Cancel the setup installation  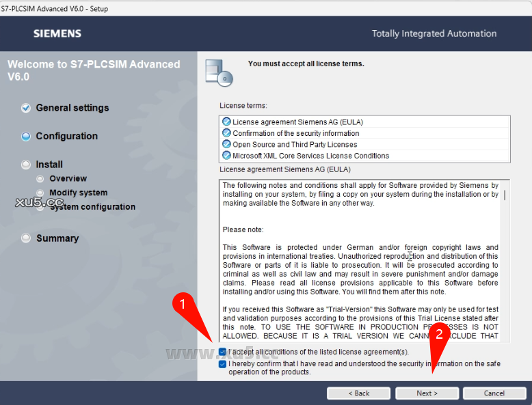pos(494,393)
